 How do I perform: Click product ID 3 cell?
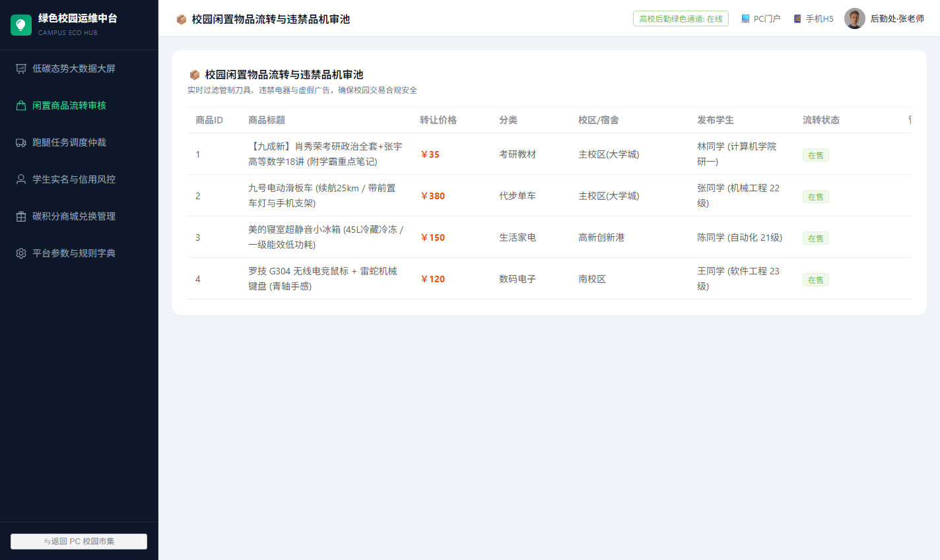click(x=198, y=237)
